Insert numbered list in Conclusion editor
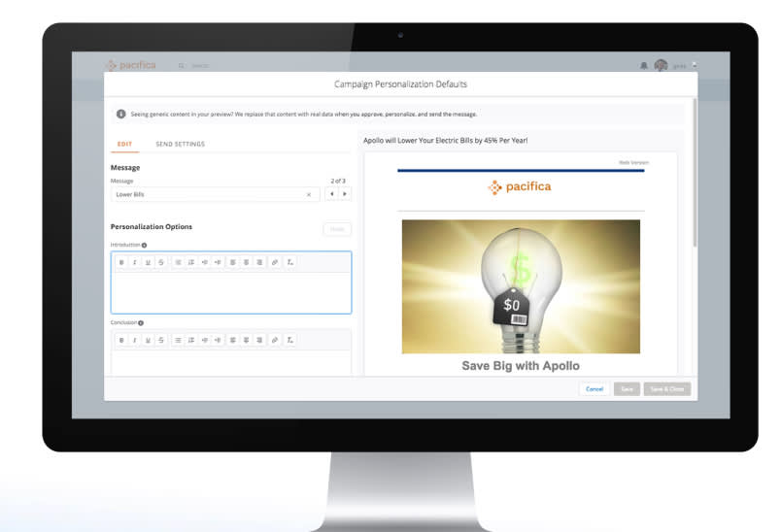The height and width of the screenshot is (532, 781). click(191, 341)
